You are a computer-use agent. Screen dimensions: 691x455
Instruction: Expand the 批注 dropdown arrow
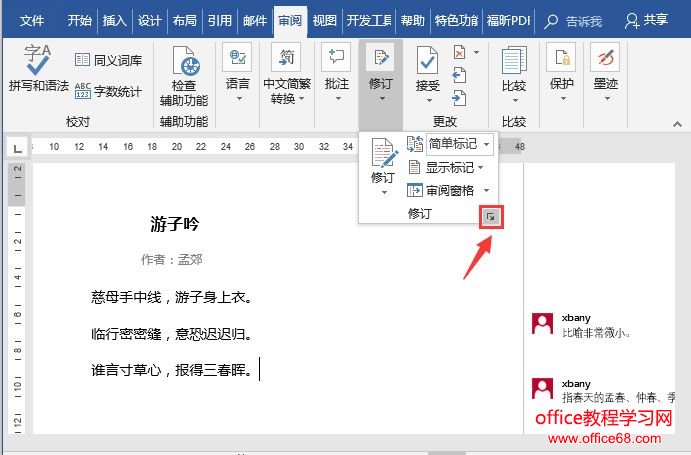[338, 99]
